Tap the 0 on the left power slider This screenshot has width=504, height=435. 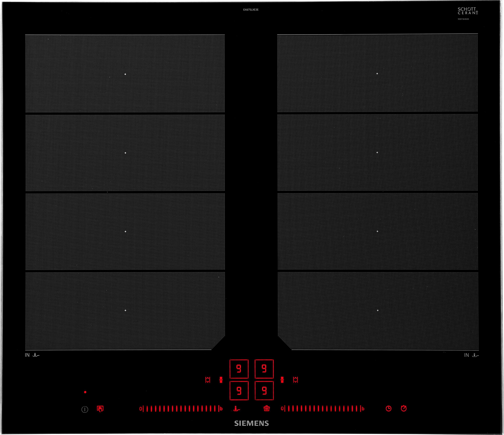point(140,409)
